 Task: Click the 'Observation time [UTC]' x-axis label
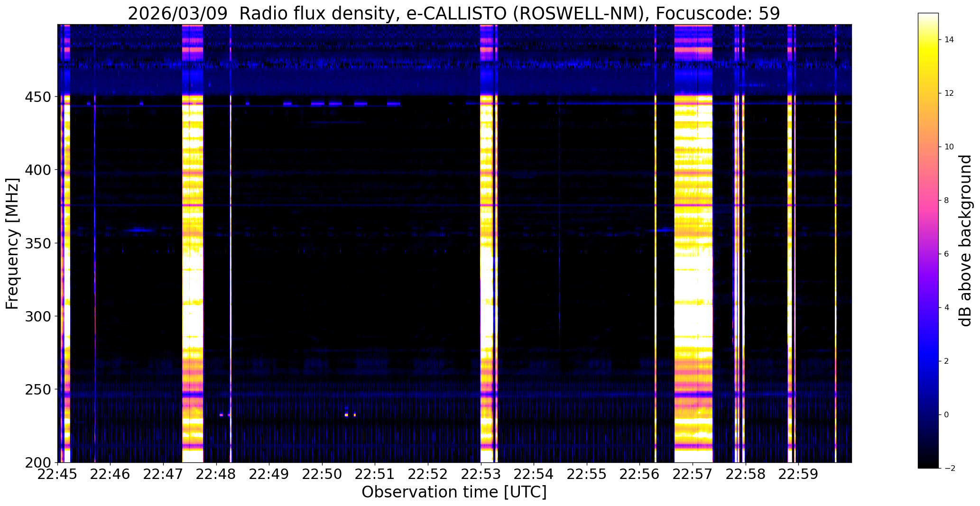(x=454, y=492)
